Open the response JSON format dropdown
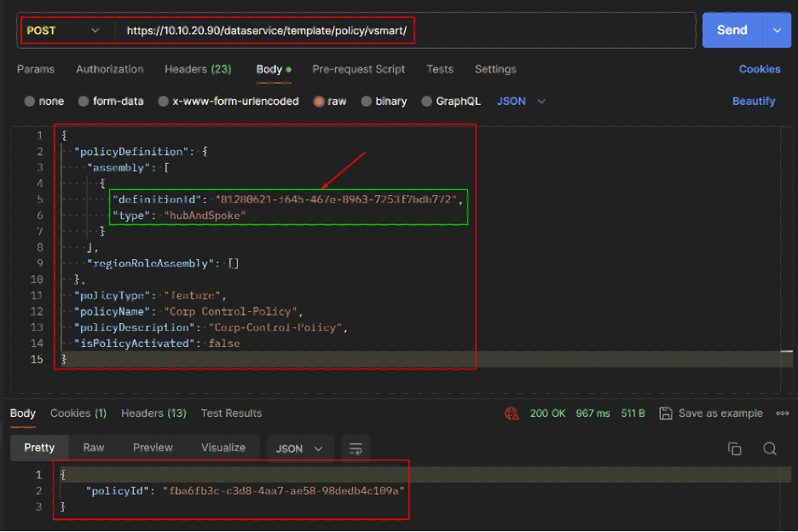 (299, 448)
